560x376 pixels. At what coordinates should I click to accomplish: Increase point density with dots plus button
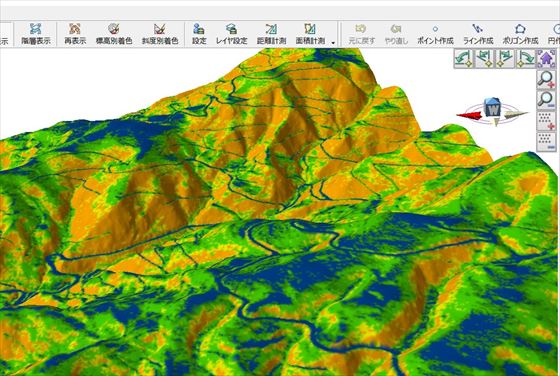(x=546, y=121)
